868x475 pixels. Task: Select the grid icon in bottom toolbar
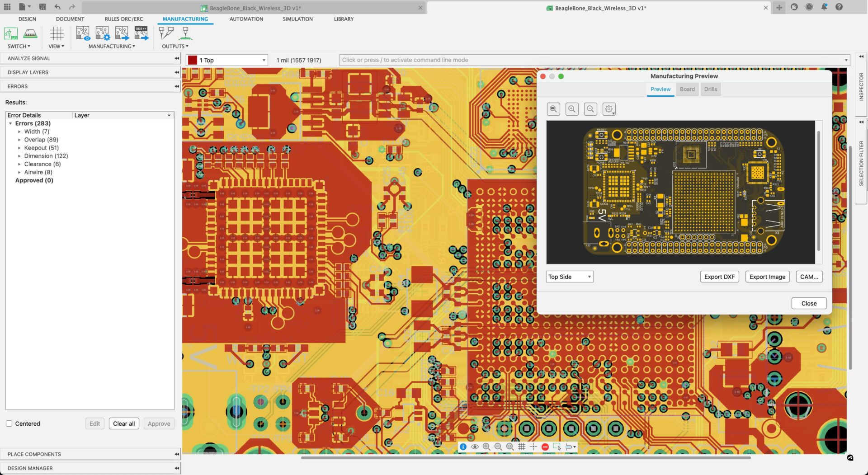[522, 447]
